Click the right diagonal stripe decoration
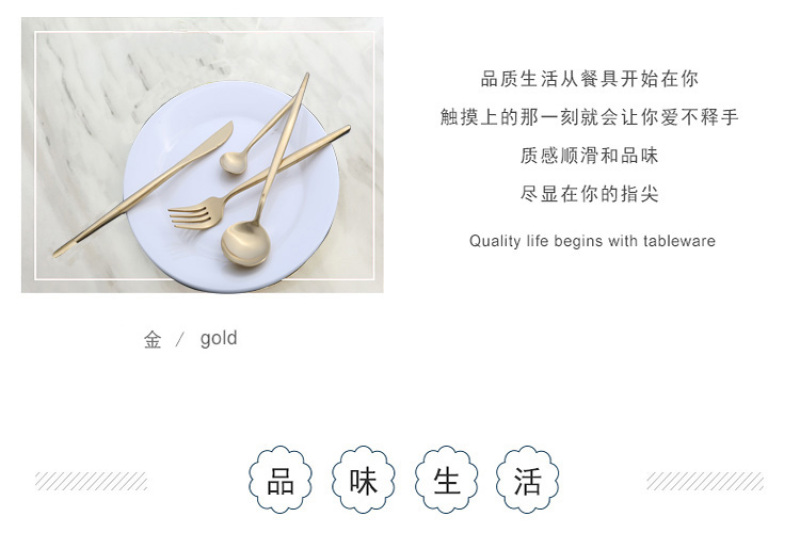This screenshot has height=549, width=800. coord(705,481)
